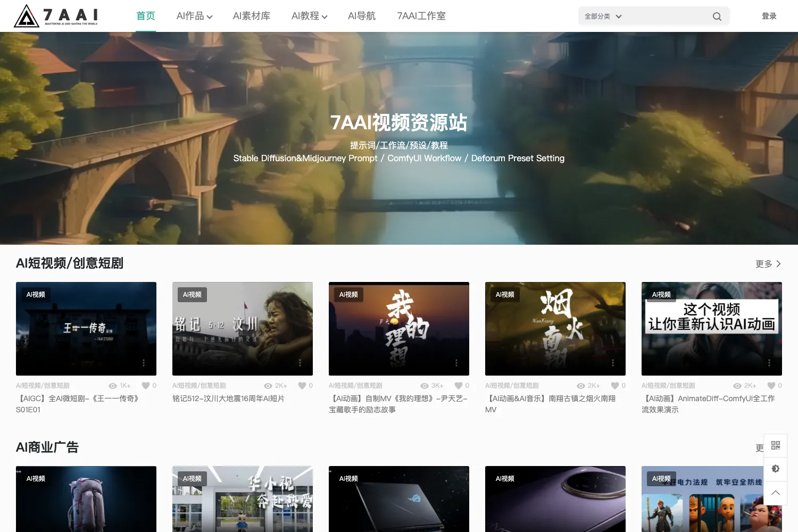Click the 登录 login link

point(769,16)
